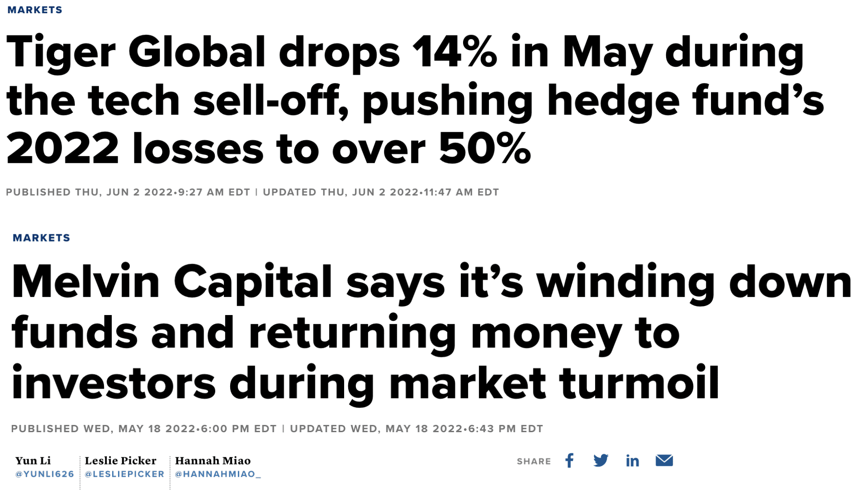The height and width of the screenshot is (503, 868).
Task: Click the SHARE label beside the social icons
Action: pyautogui.click(x=534, y=462)
